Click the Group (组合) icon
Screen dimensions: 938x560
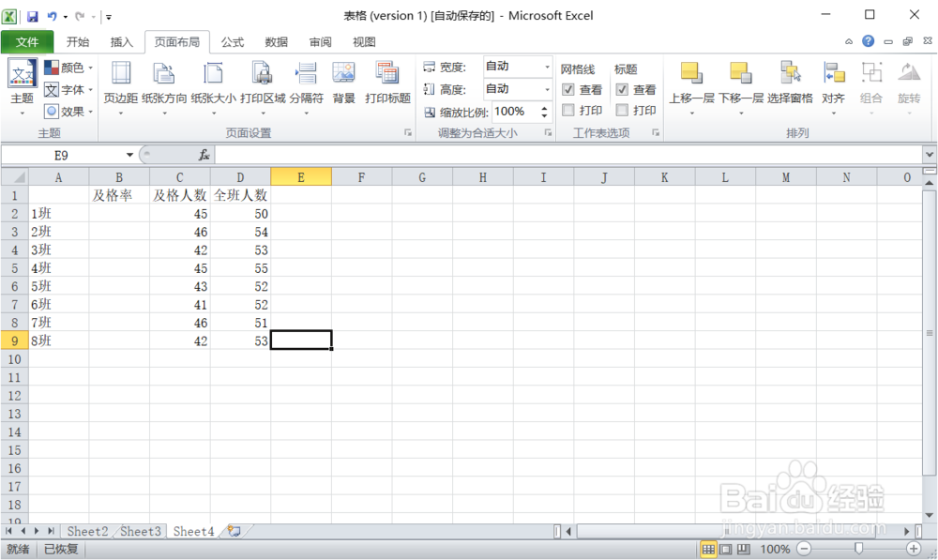(x=871, y=73)
